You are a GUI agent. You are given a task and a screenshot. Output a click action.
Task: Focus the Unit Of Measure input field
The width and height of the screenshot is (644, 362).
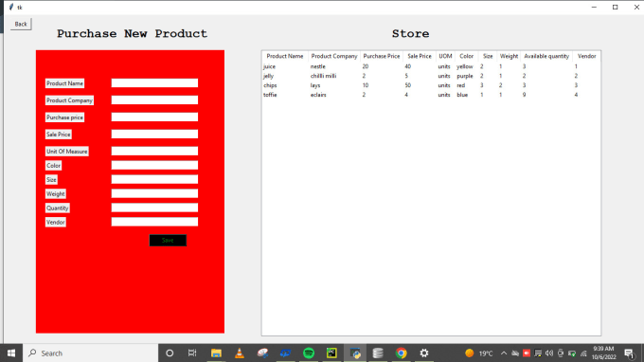pos(154,151)
